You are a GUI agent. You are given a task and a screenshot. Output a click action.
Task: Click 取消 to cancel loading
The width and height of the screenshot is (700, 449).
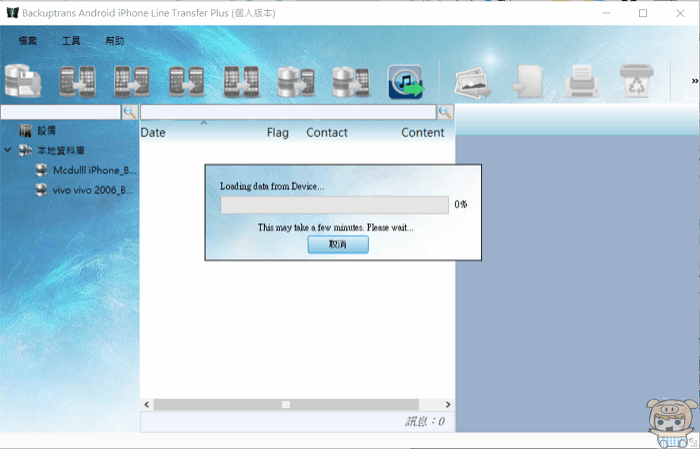click(338, 244)
